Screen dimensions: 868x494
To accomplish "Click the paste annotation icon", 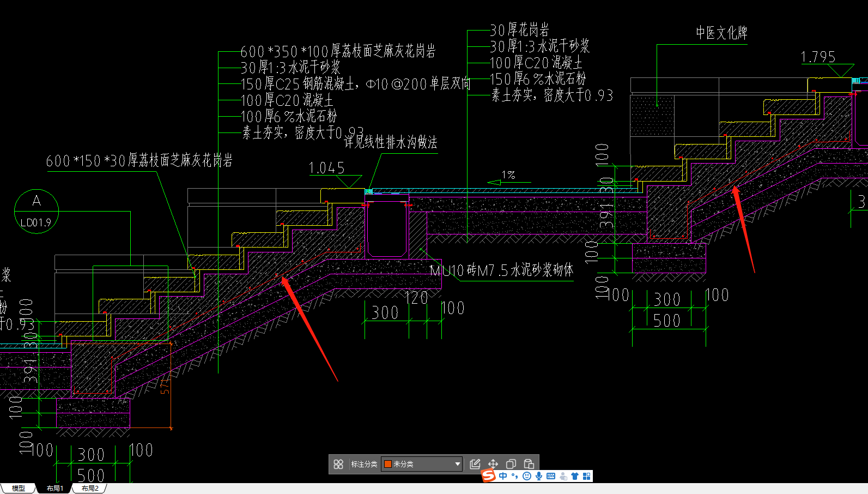I will pyautogui.click(x=529, y=464).
